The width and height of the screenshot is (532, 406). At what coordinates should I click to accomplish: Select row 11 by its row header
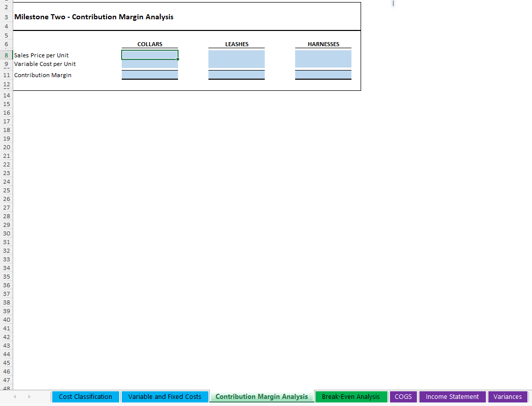click(7, 75)
